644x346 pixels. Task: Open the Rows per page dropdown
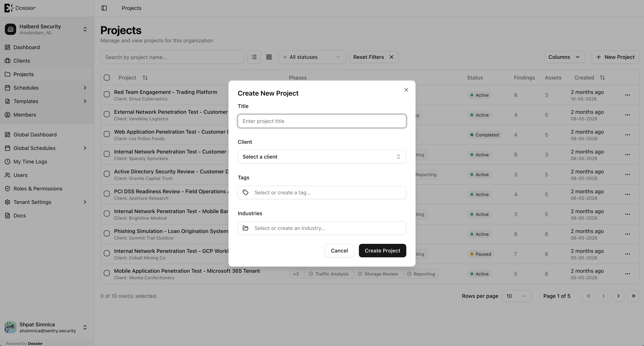pyautogui.click(x=516, y=296)
